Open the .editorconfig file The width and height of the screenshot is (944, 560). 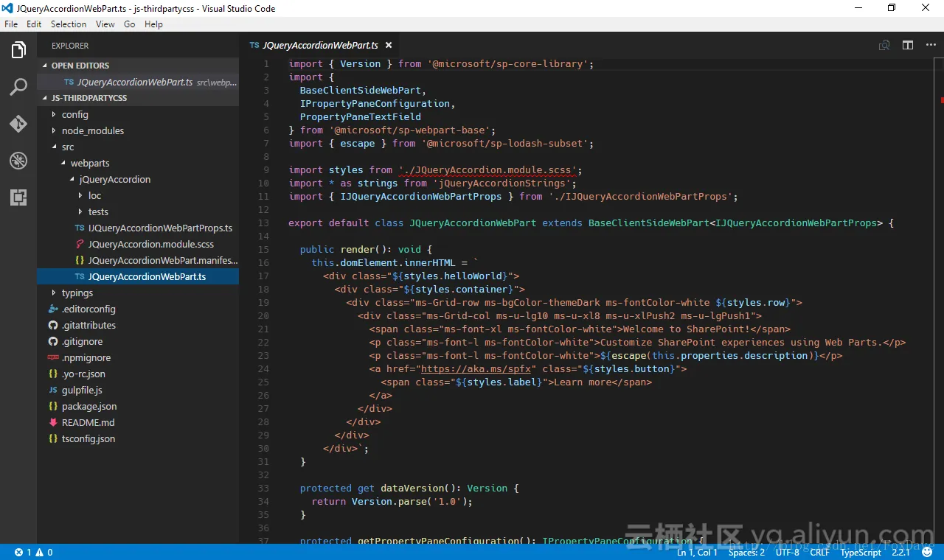point(138,309)
